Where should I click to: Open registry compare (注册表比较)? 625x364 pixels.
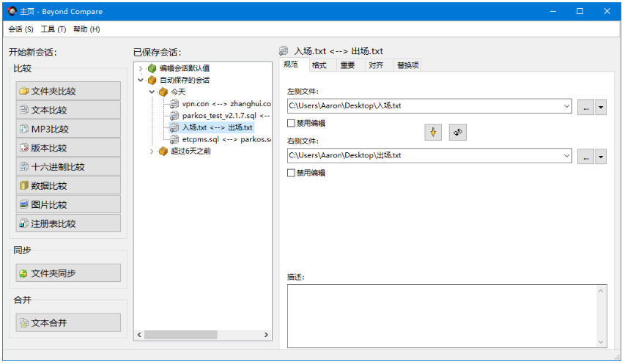coord(68,223)
